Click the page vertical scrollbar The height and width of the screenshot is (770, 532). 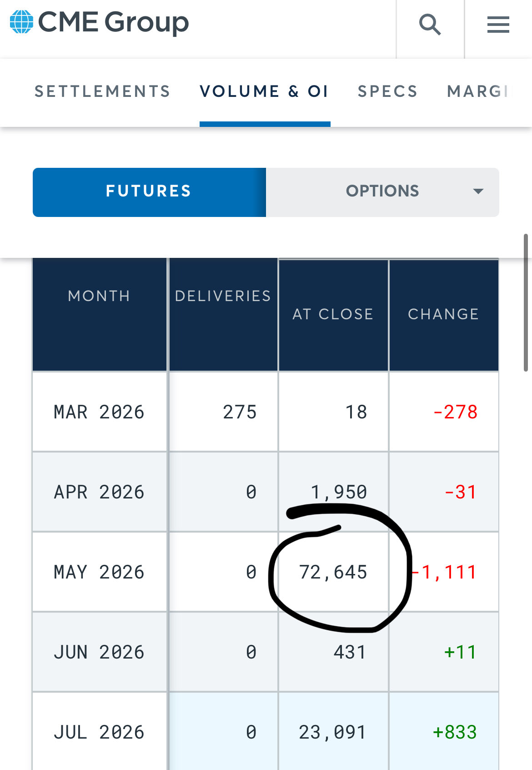click(x=526, y=302)
